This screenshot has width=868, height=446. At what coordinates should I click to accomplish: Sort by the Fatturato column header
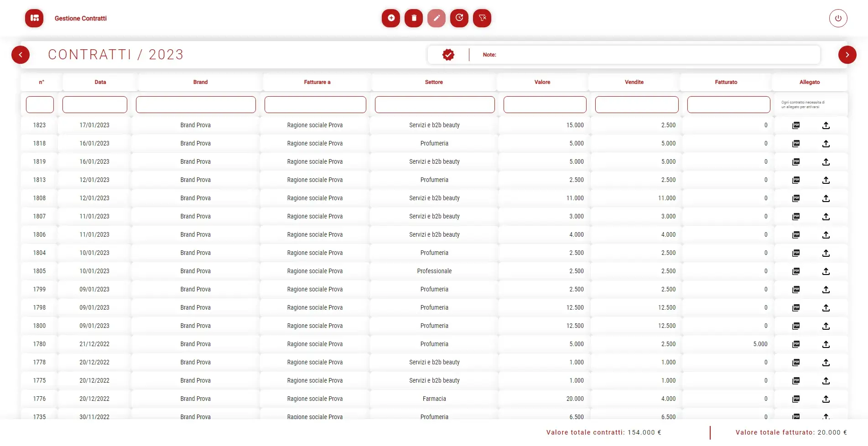coord(726,82)
